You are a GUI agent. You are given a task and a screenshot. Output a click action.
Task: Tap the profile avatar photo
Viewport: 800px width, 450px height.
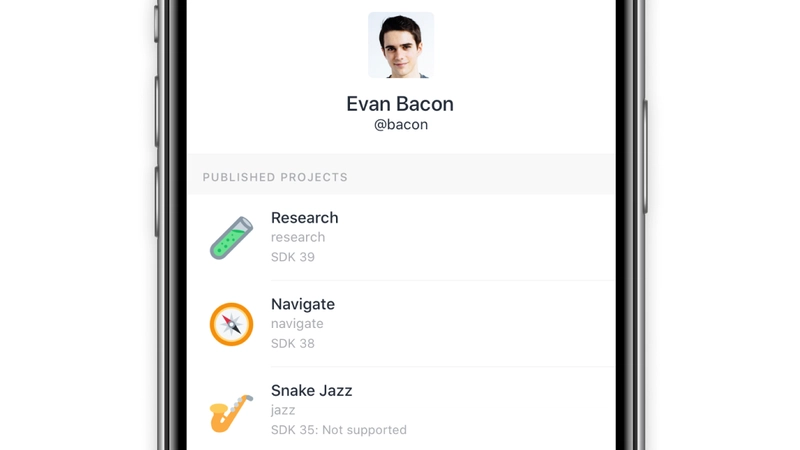[401, 45]
